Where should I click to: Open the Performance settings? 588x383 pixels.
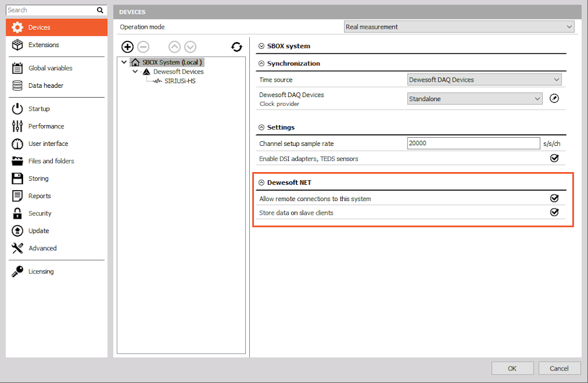(56, 126)
